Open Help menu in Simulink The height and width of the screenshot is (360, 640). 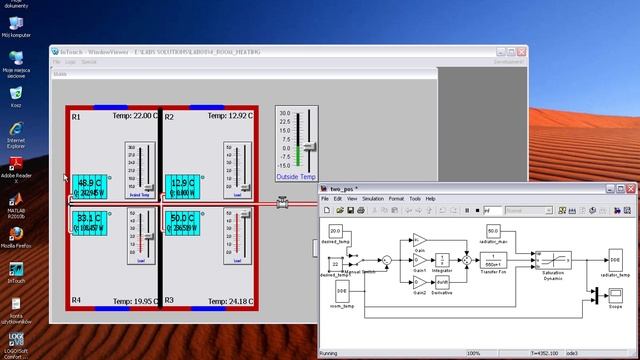(431, 199)
